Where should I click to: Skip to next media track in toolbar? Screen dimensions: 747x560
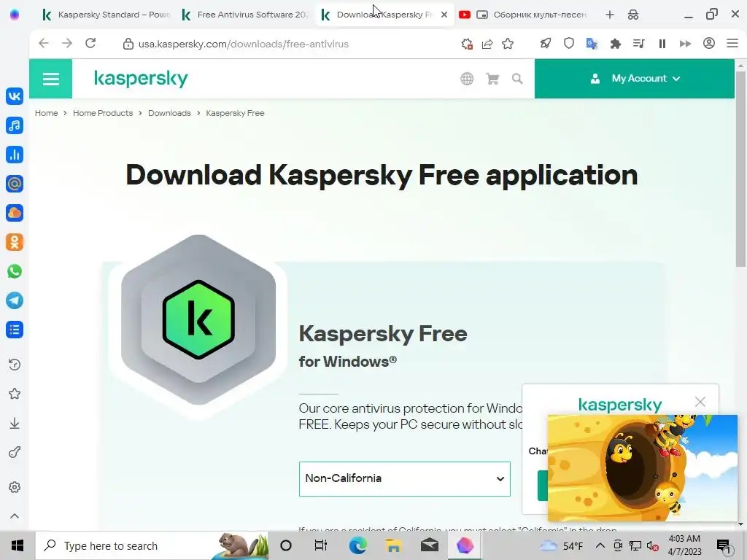pyautogui.click(x=686, y=44)
